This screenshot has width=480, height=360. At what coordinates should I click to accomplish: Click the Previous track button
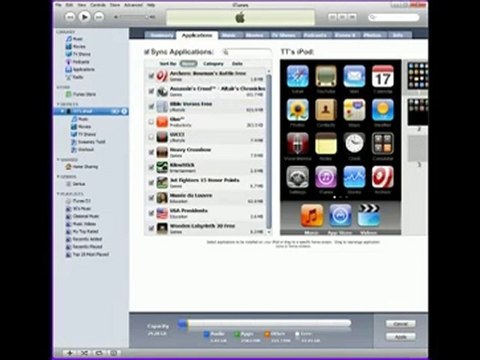coord(69,17)
